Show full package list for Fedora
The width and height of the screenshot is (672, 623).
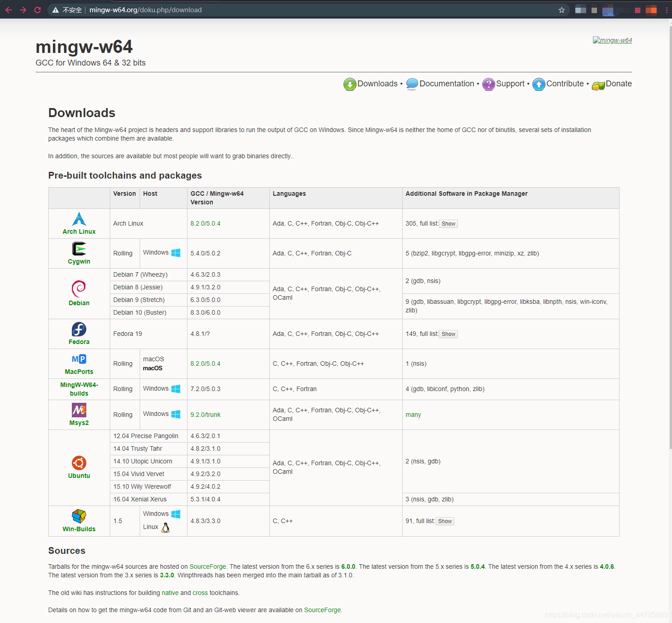[448, 334]
